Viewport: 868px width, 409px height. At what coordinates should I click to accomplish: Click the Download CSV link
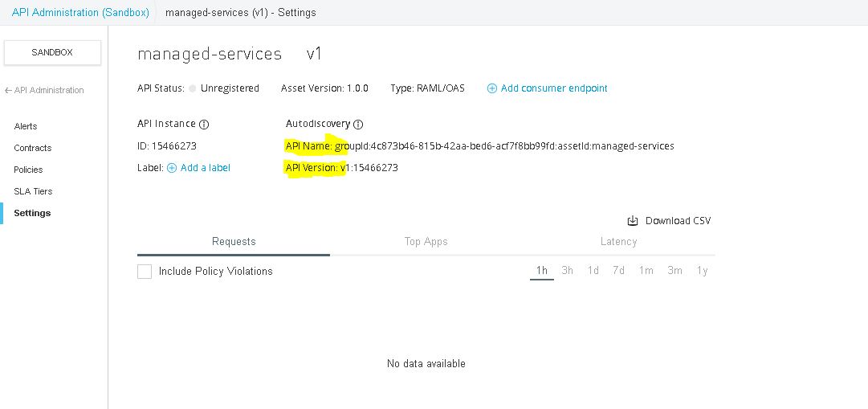pos(678,221)
